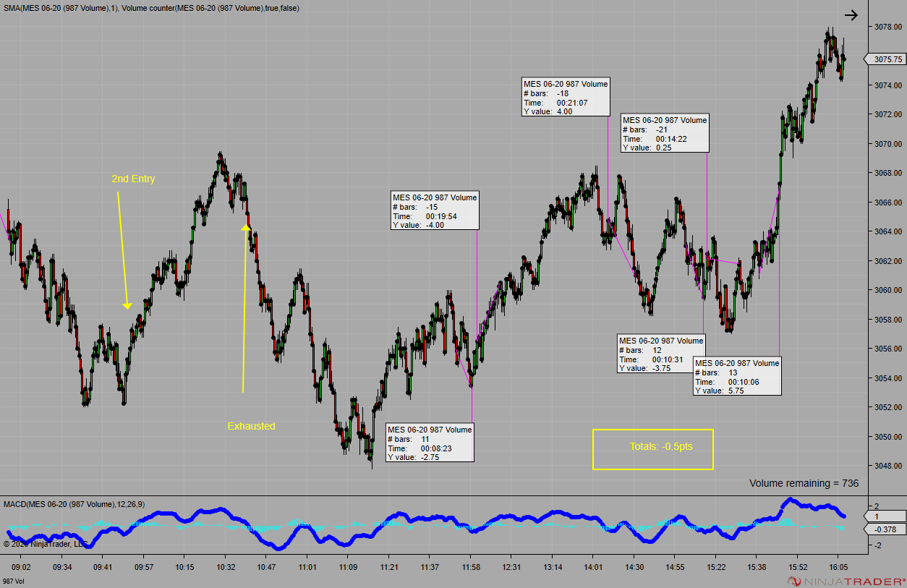This screenshot has height=588, width=907.
Task: Select the SMA and Volume counter indicator label
Action: pos(150,8)
